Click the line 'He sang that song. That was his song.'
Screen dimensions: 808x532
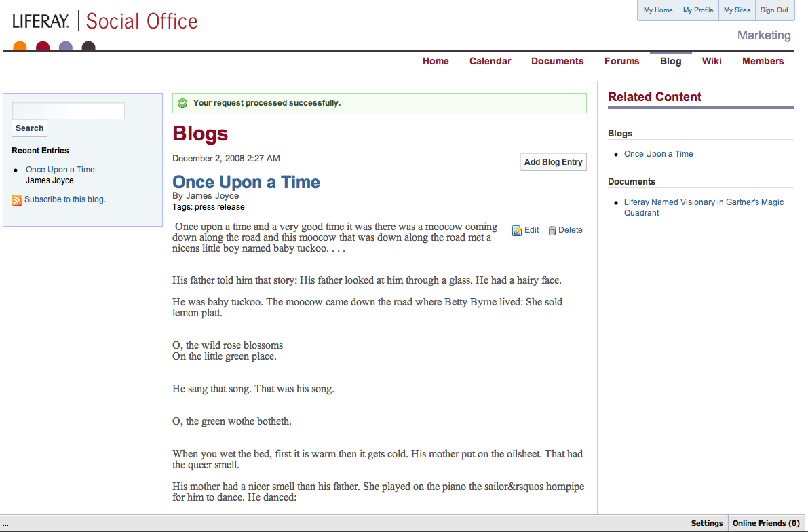pos(253,389)
